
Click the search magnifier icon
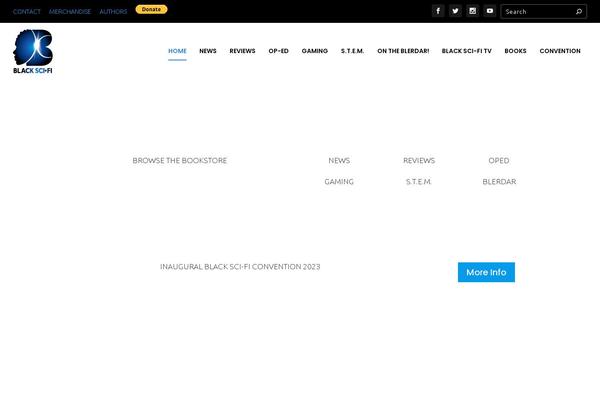(x=579, y=11)
